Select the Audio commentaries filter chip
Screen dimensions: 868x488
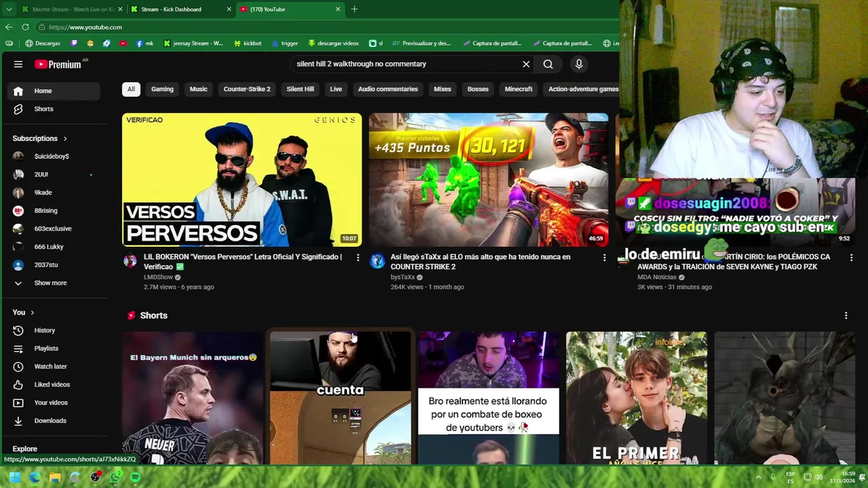(388, 89)
